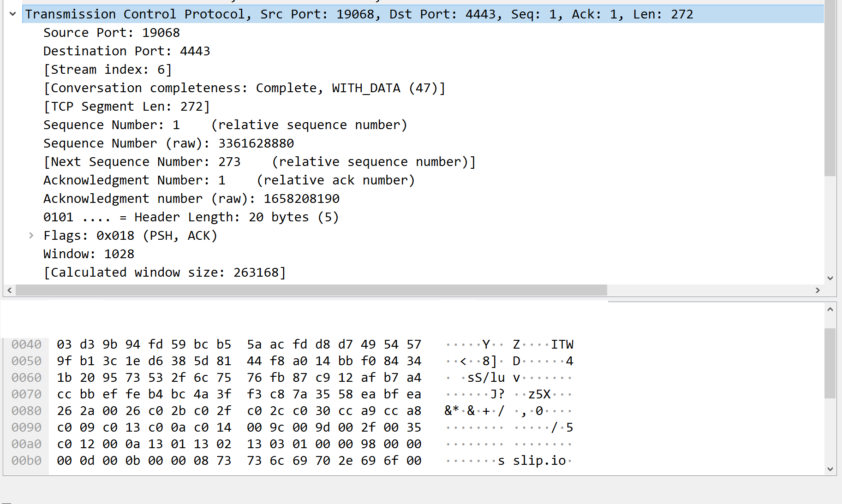Viewport: 842px width, 504px height.
Task: Expand Flags to view individual TCP flag bits
Action: [31, 235]
